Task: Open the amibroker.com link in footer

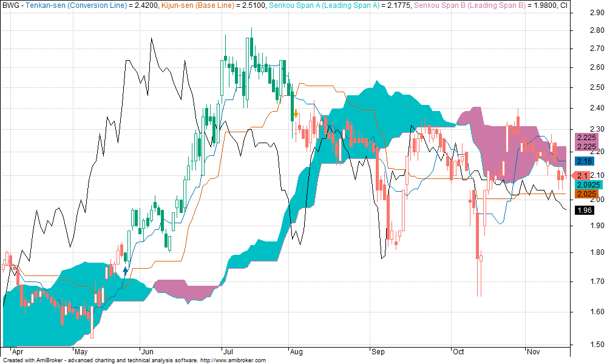Action: tap(233, 360)
